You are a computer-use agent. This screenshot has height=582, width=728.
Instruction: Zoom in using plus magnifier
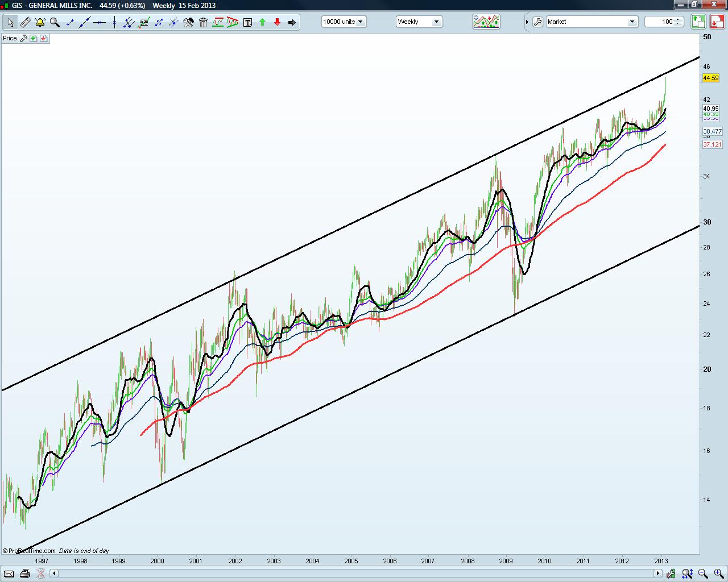[x=718, y=573]
